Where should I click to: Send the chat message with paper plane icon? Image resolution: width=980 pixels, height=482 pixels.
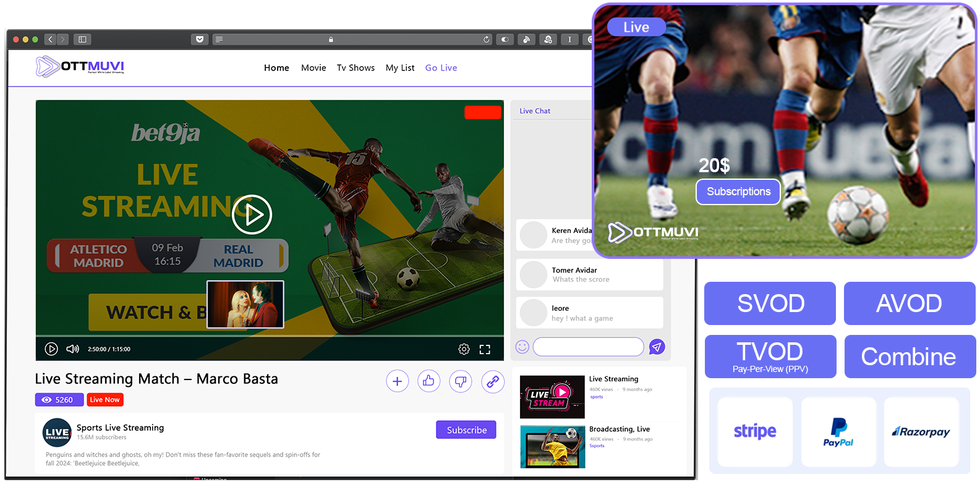pyautogui.click(x=657, y=347)
